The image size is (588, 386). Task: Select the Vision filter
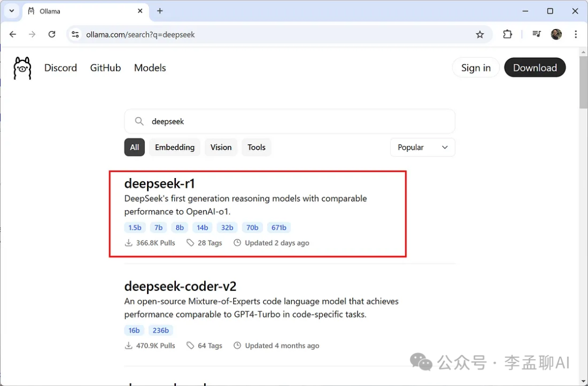coord(221,148)
